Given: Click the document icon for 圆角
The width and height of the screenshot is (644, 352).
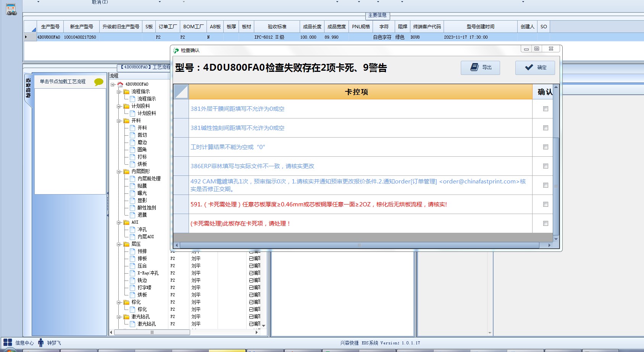Looking at the screenshot, I should tap(132, 150).
